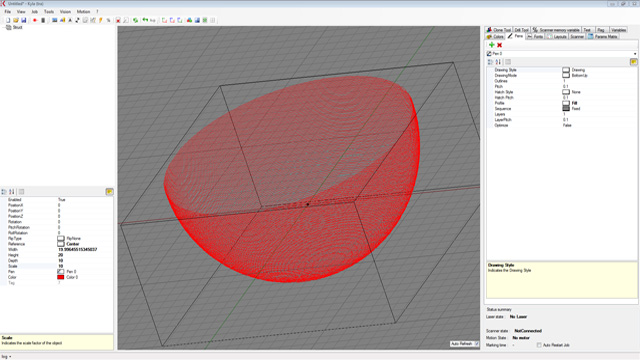Open the Tools menu
Viewport: 640px width, 360px height.
[49, 11]
